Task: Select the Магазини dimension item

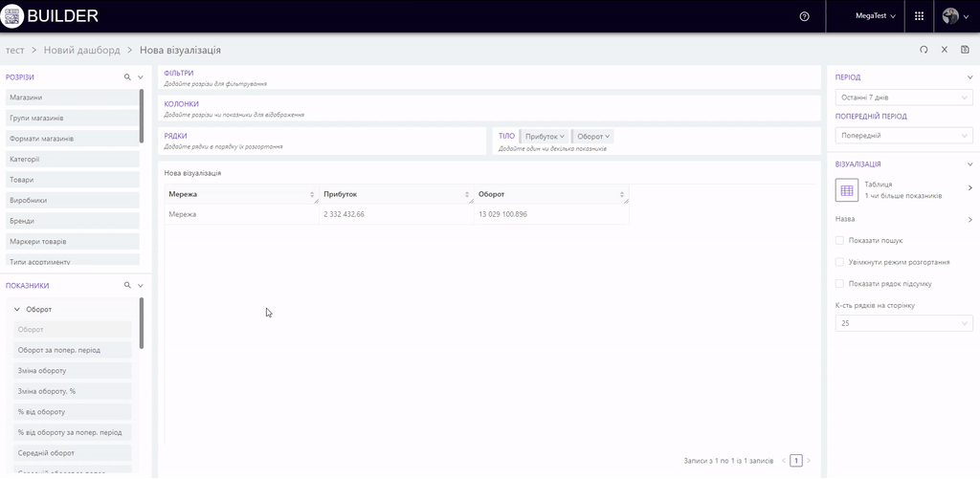Action: [x=72, y=98]
